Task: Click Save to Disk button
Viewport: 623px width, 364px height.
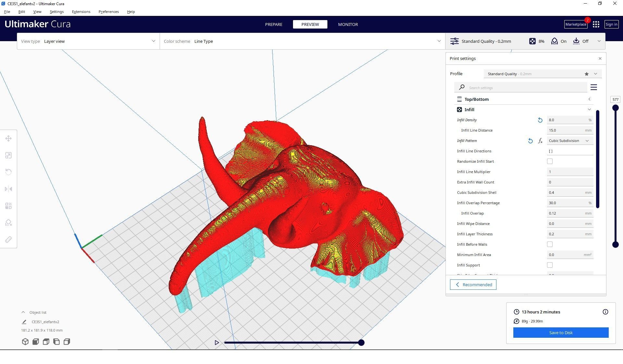Action: coord(561,333)
